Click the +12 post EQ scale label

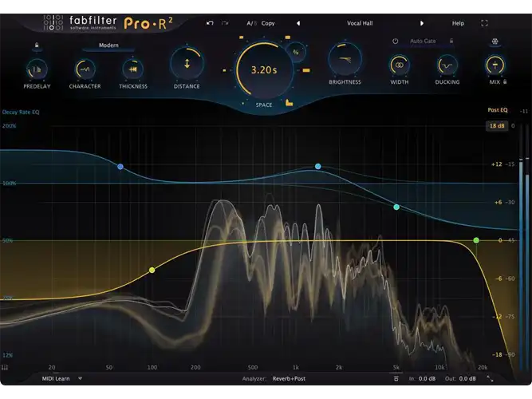(x=496, y=164)
